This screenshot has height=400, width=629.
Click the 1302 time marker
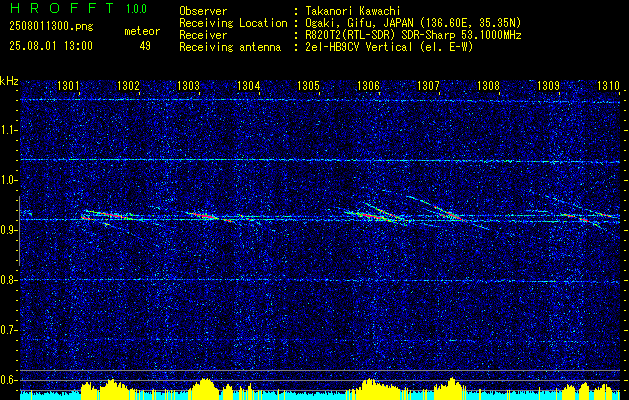point(128,85)
